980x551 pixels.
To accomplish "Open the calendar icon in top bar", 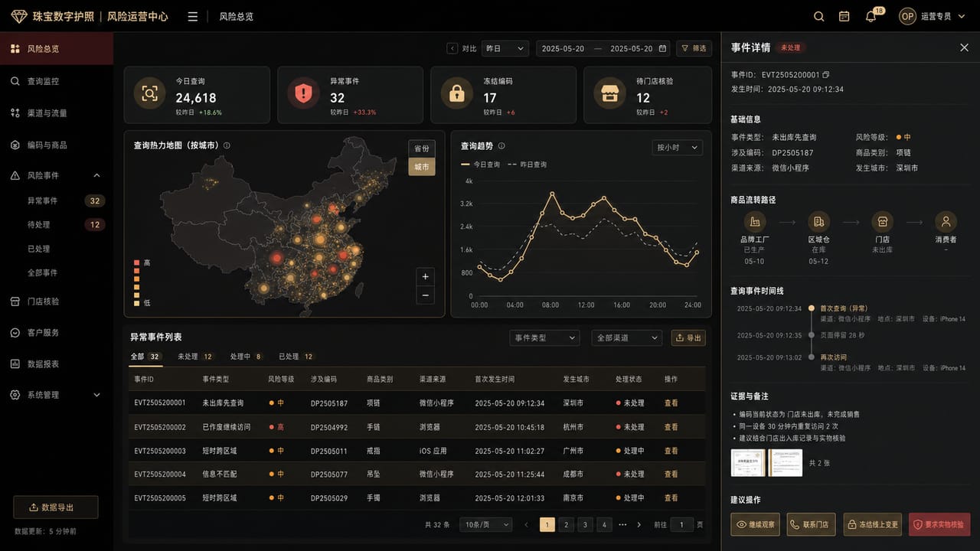I will click(x=844, y=16).
